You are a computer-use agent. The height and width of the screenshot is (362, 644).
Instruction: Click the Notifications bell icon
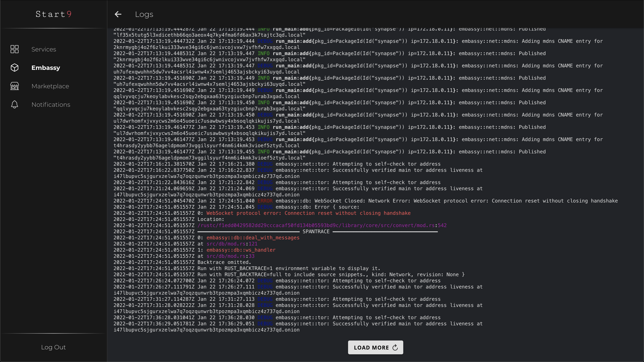click(15, 104)
